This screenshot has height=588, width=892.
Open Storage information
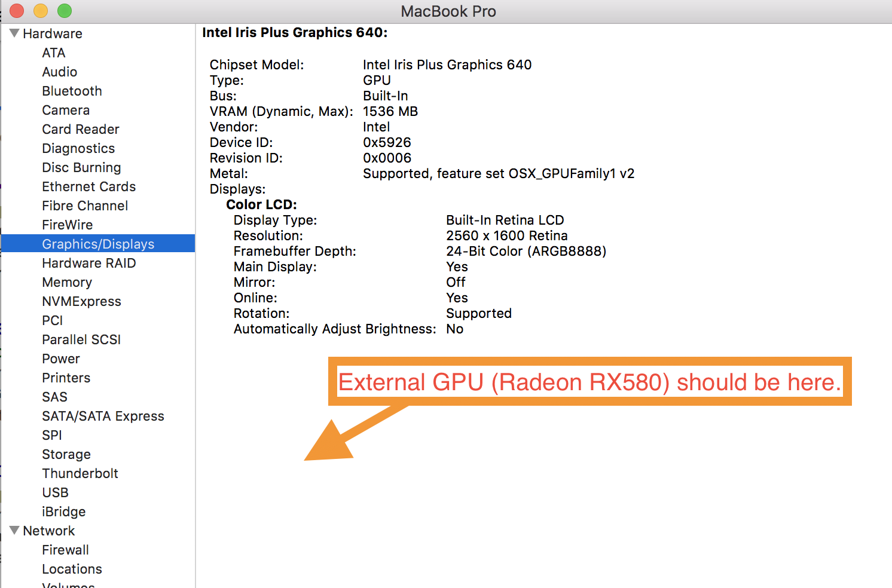[66, 454]
